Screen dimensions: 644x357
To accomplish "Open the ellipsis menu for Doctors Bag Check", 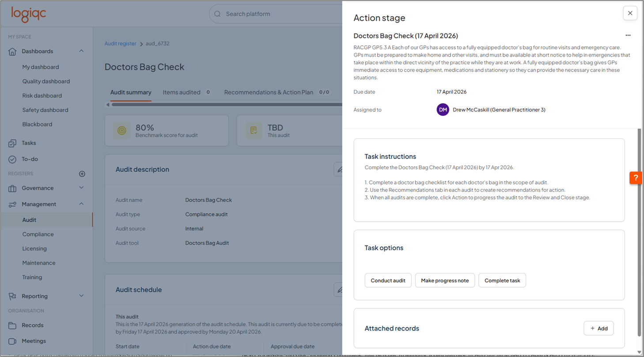I will pos(628,35).
